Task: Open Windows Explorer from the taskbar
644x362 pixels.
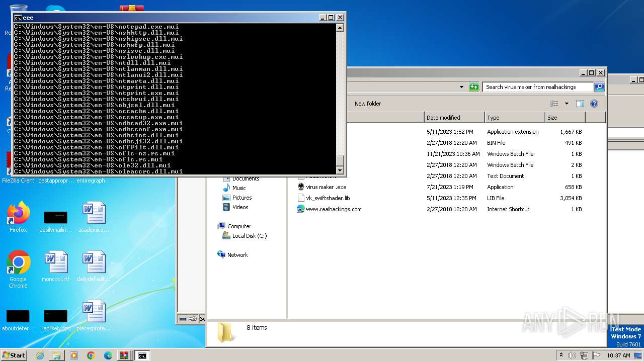Action: [x=57, y=355]
